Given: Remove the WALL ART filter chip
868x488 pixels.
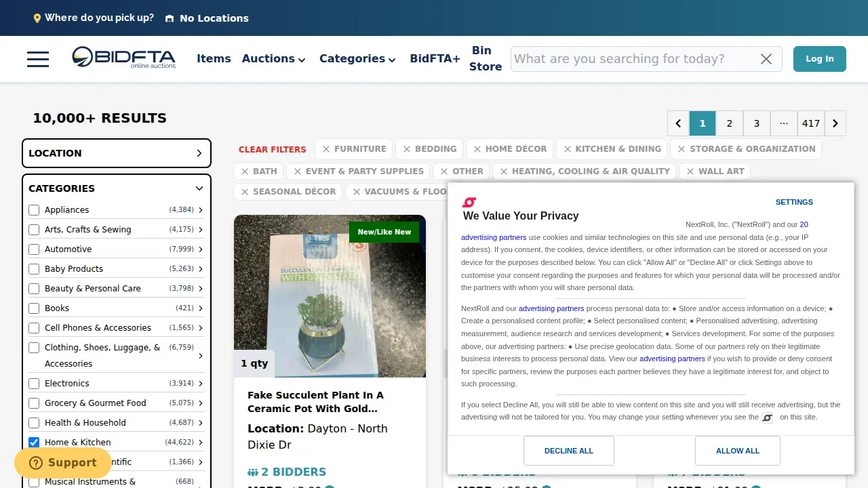Looking at the screenshot, I should click(690, 171).
